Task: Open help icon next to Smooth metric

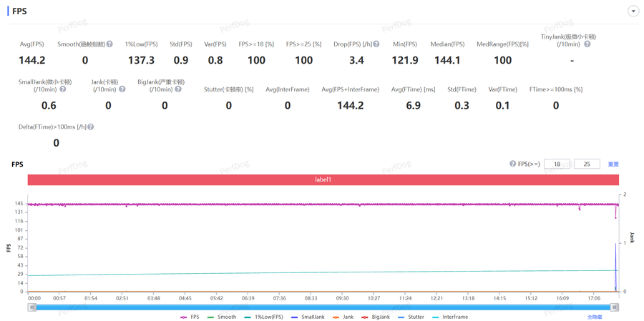Action: pos(109,44)
